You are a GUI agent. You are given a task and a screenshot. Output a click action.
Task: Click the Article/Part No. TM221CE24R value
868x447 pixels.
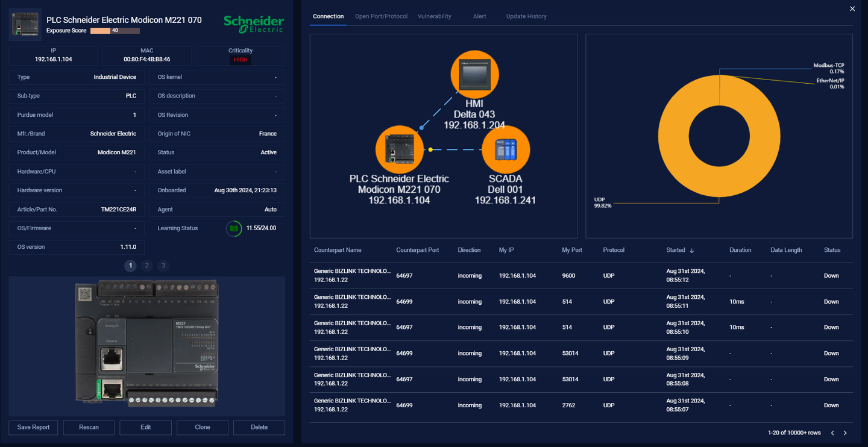pos(119,210)
